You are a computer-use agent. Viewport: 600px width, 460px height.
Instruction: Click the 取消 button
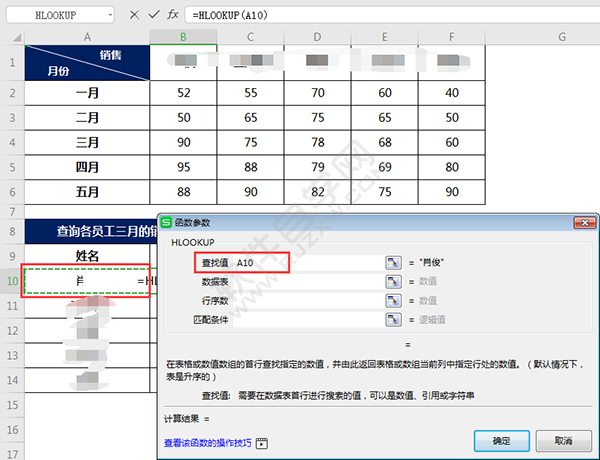pyautogui.click(x=563, y=441)
